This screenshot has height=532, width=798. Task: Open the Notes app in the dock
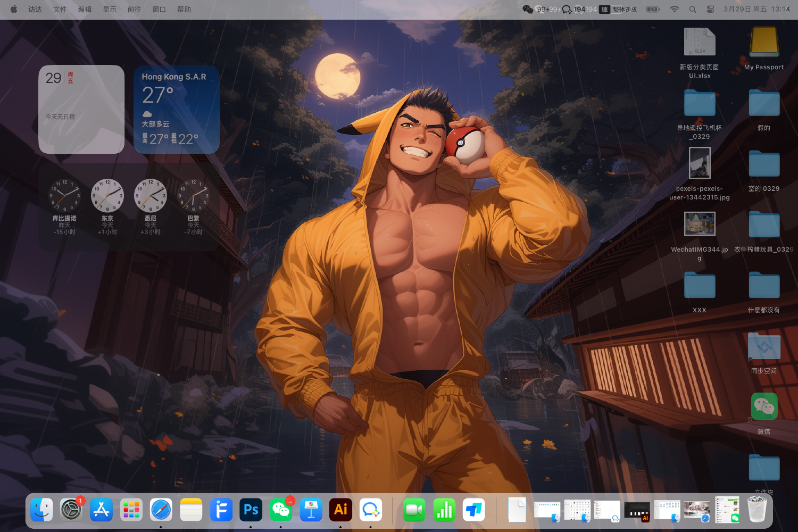[191, 510]
